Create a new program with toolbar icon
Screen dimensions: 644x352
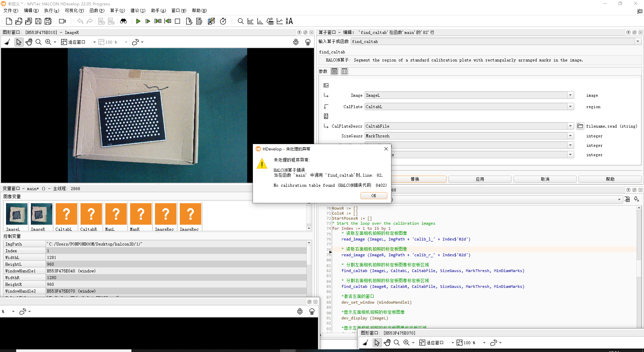pos(9,21)
